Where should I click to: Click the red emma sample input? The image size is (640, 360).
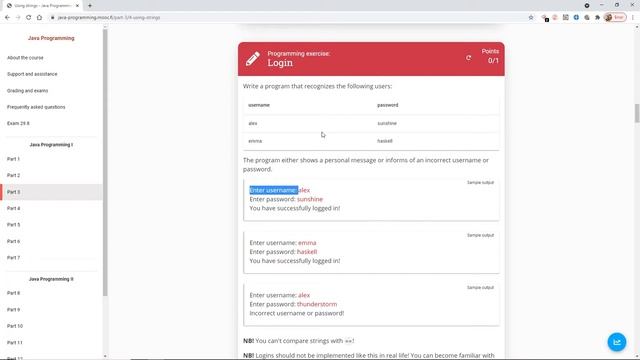pos(307,243)
